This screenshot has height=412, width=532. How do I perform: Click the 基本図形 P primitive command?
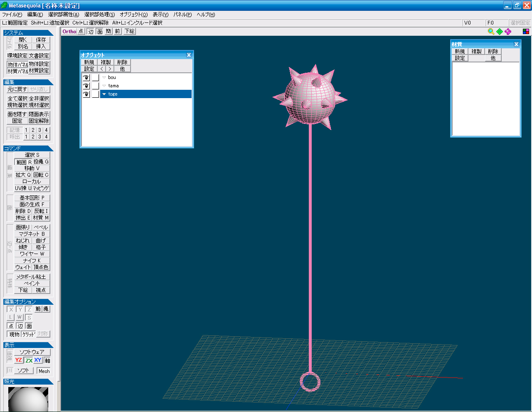(32, 198)
